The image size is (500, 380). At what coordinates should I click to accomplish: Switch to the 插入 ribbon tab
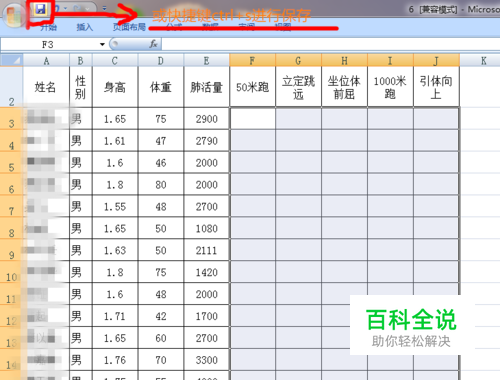coord(85,27)
